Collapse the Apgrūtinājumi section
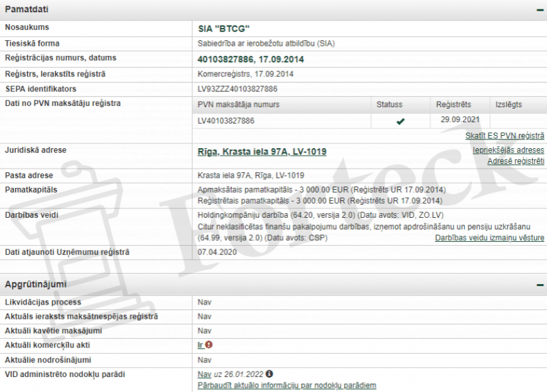The width and height of the screenshot is (547, 392). [539, 285]
